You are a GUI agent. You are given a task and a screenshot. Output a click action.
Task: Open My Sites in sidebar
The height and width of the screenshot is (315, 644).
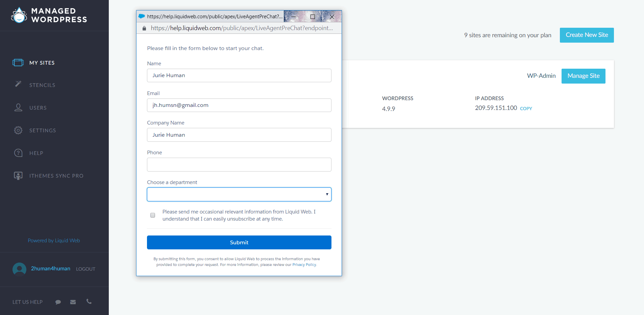point(42,63)
